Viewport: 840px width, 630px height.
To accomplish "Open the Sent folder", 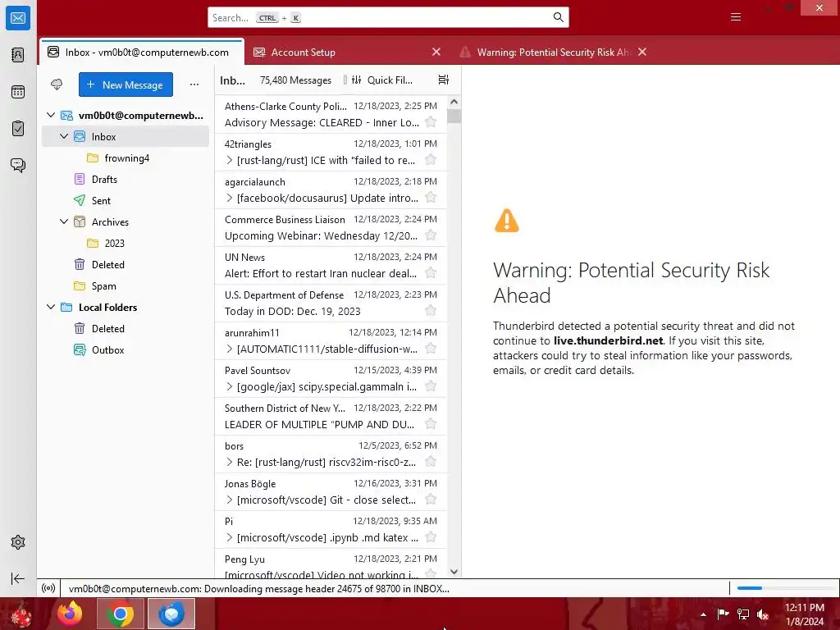I will pos(126,201).
